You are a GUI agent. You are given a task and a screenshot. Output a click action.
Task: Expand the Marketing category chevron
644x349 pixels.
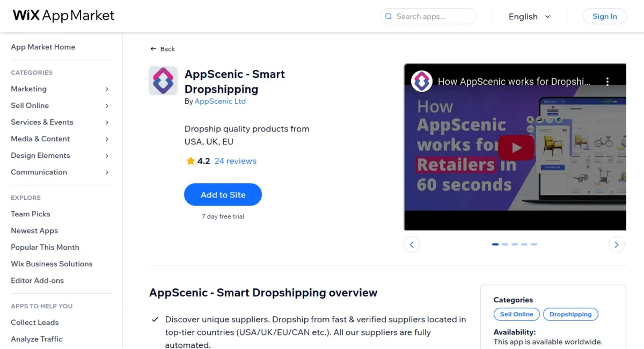coord(107,89)
